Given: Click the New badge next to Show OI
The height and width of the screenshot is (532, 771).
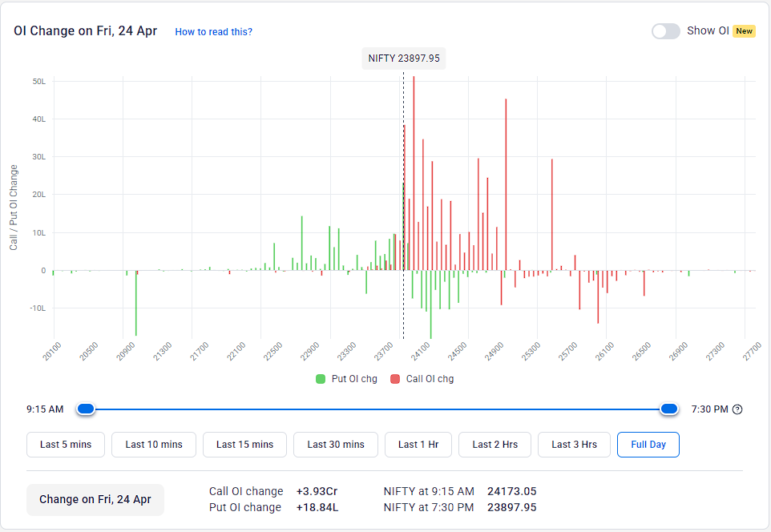Looking at the screenshot, I should pyautogui.click(x=744, y=30).
